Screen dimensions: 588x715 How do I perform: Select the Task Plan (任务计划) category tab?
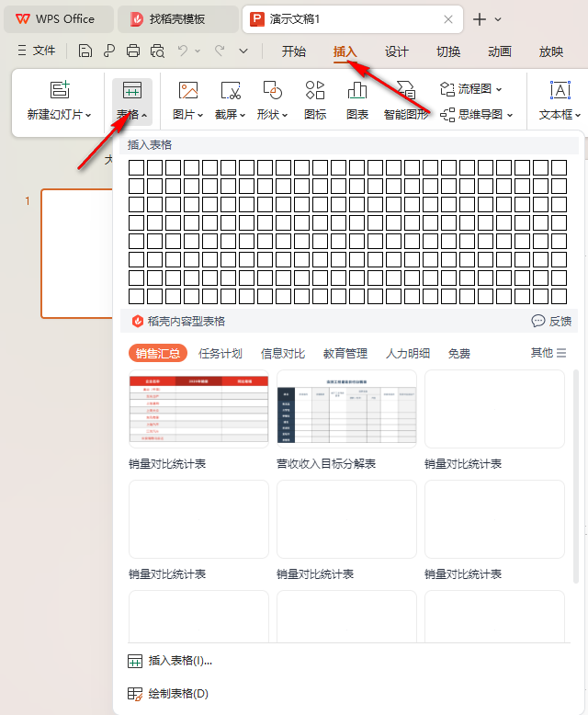(x=220, y=354)
